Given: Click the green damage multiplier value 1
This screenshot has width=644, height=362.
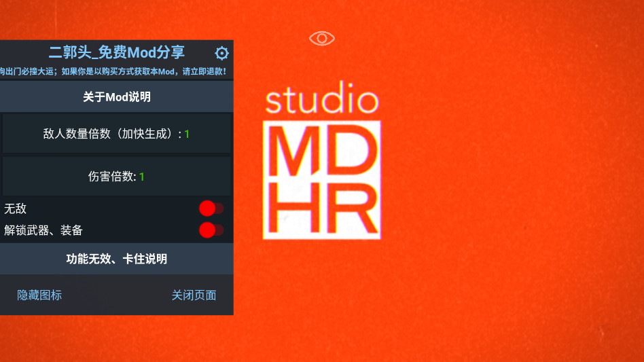Looking at the screenshot, I should point(142,177).
